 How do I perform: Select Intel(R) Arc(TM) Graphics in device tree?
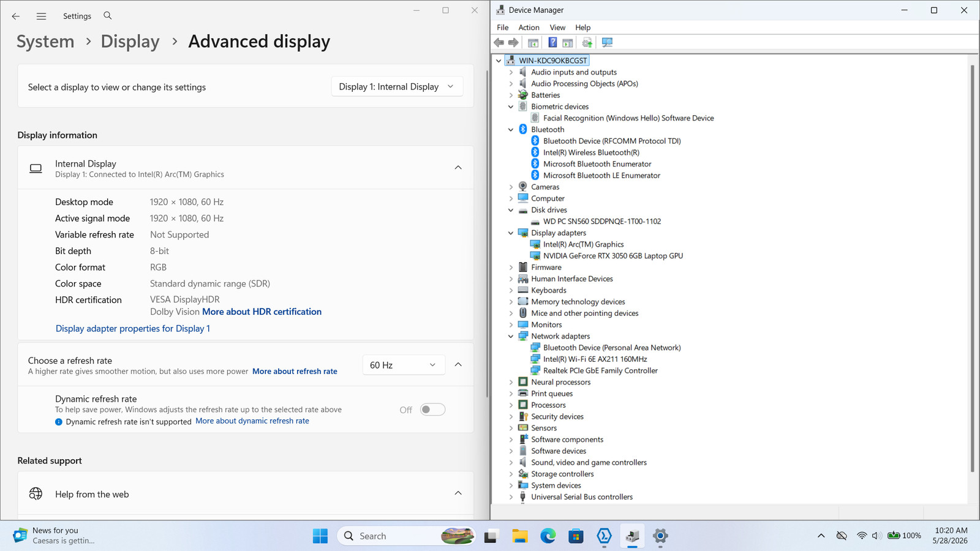tap(583, 244)
